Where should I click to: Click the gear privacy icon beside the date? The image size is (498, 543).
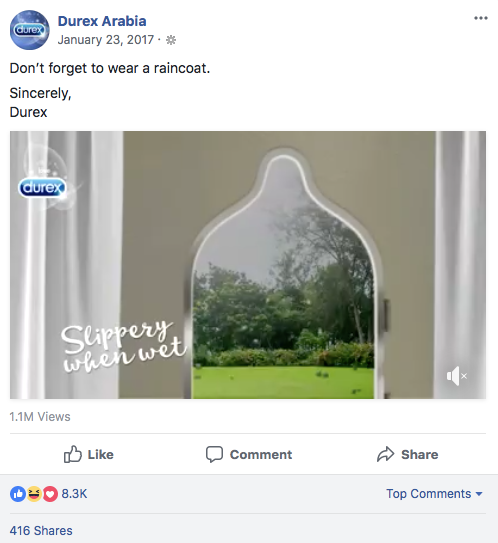tap(171, 40)
